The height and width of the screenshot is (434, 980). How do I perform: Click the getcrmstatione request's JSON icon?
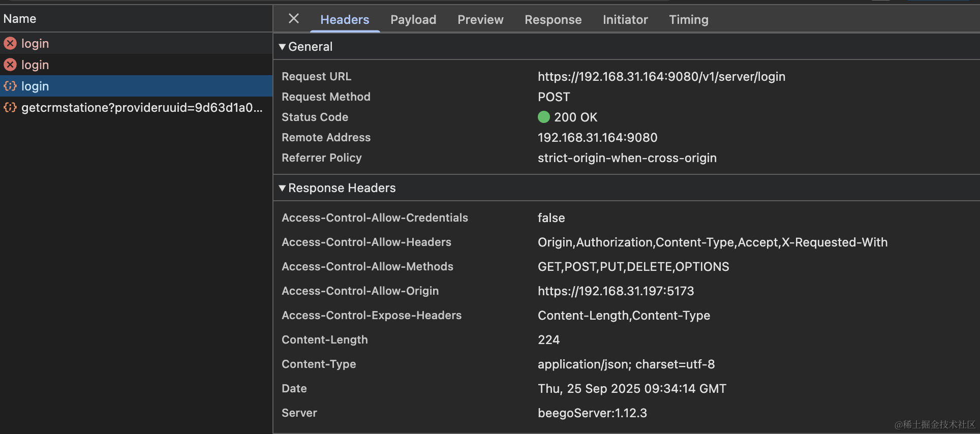tap(10, 108)
